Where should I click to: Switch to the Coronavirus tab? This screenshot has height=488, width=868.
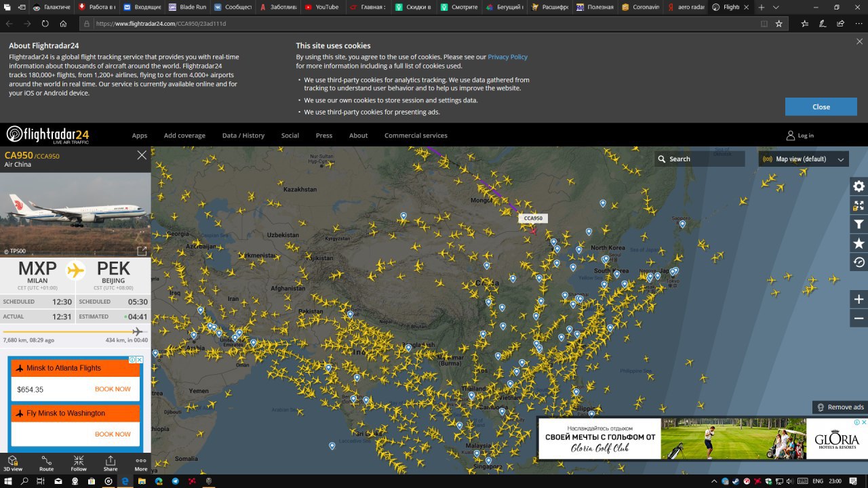639,7
